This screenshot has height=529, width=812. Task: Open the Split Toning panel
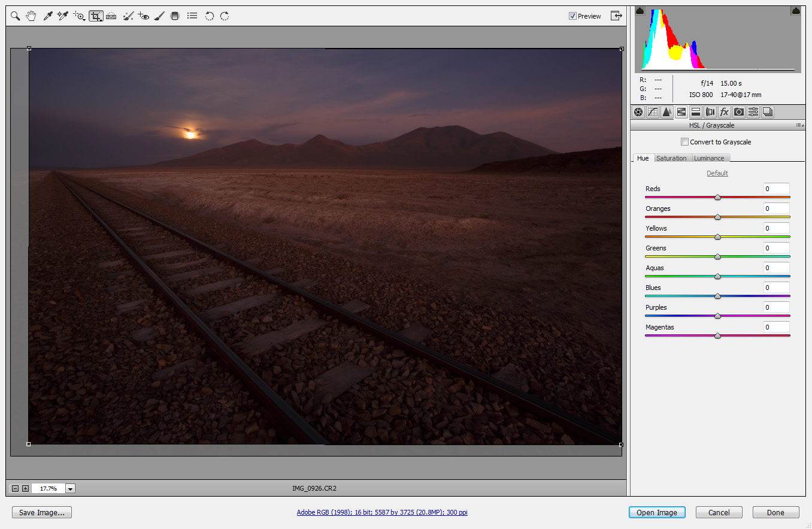696,112
